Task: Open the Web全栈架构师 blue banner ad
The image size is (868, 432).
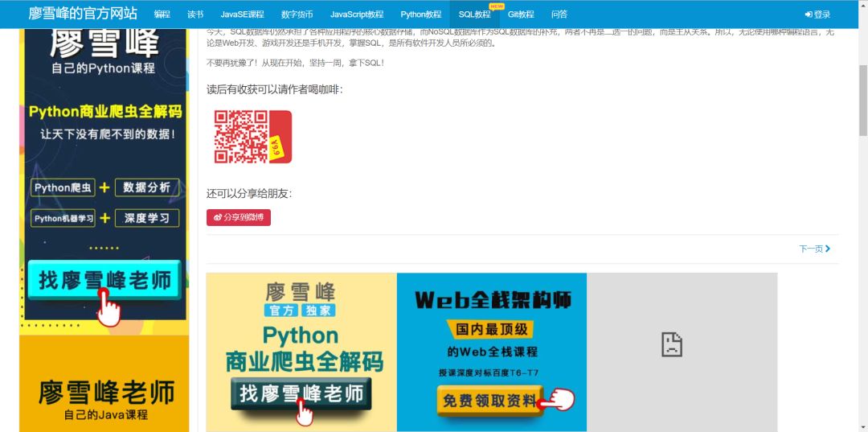Action: tap(492, 352)
